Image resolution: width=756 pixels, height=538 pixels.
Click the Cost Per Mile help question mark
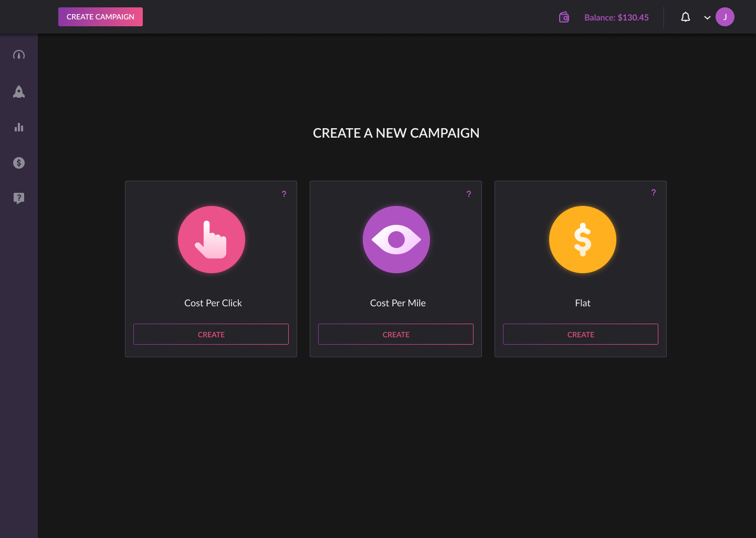pyautogui.click(x=469, y=194)
